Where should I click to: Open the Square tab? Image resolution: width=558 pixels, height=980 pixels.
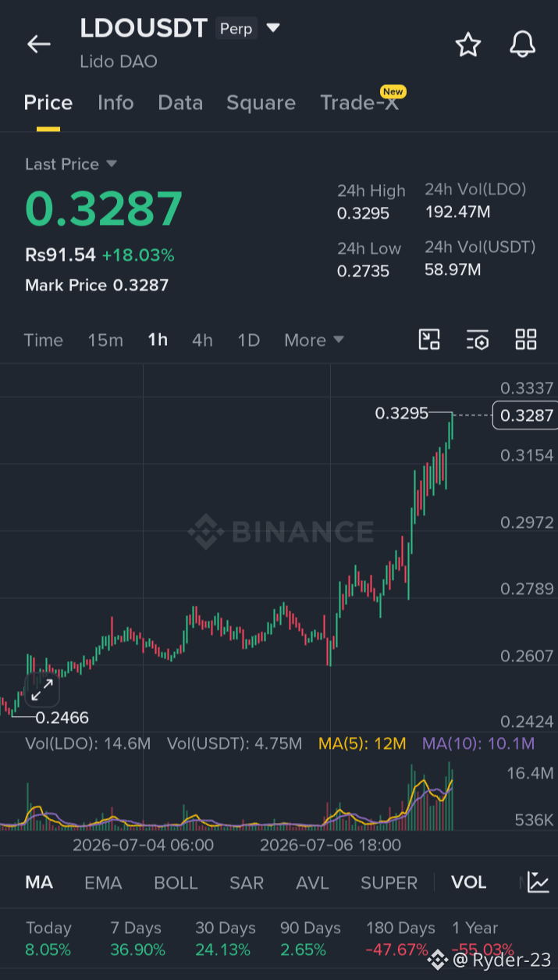click(261, 103)
